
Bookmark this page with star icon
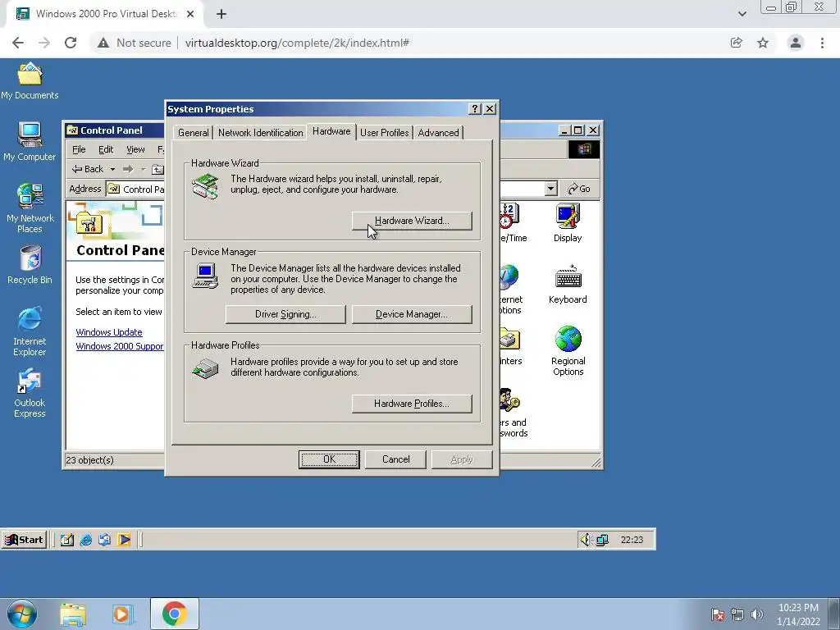click(763, 43)
